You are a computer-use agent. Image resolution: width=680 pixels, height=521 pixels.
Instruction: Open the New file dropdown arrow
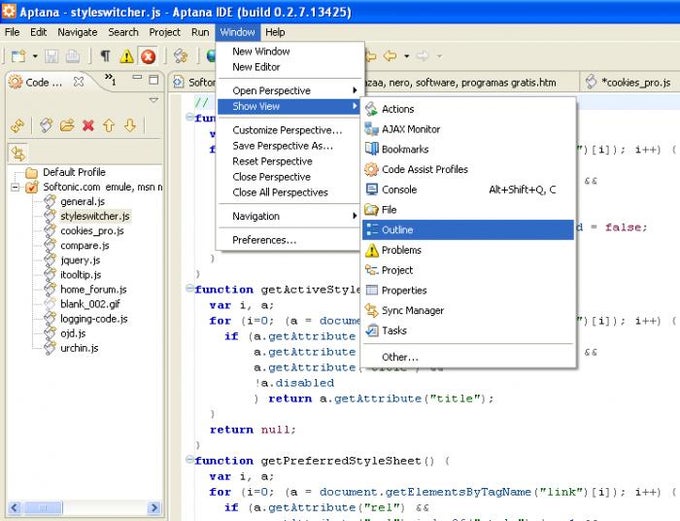[x=35, y=56]
